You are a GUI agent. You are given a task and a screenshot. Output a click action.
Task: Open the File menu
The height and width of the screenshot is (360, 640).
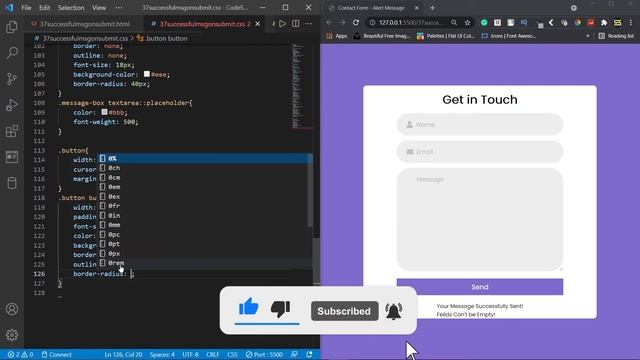click(x=26, y=8)
